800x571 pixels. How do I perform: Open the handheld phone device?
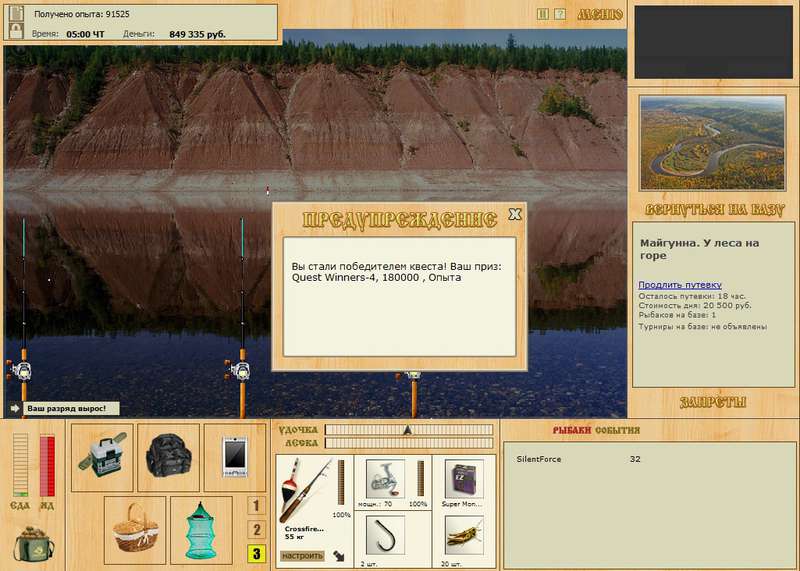pos(235,458)
